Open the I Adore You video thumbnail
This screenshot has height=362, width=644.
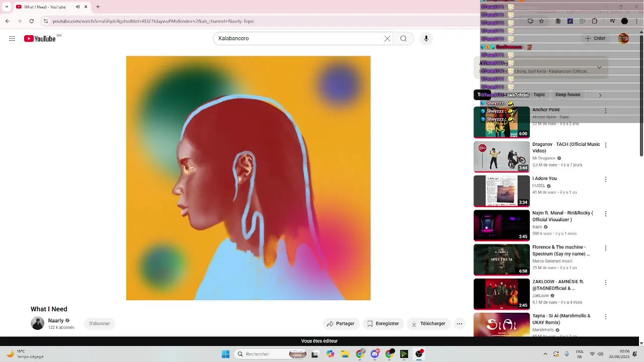coord(502,191)
